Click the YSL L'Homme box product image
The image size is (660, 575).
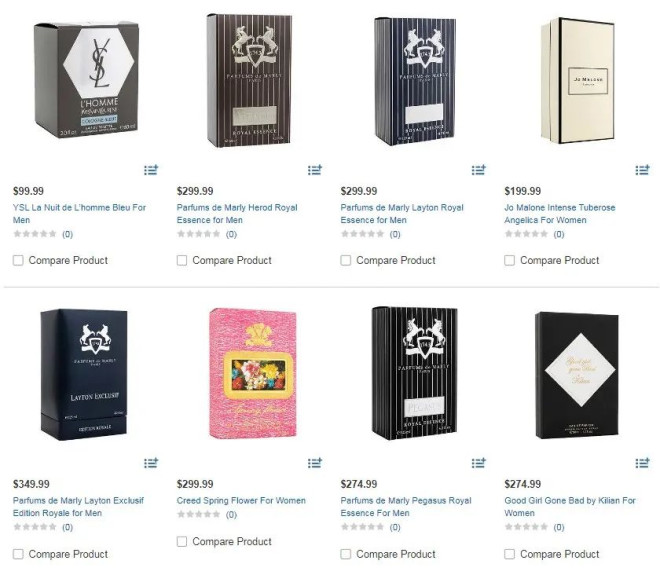coord(86,80)
